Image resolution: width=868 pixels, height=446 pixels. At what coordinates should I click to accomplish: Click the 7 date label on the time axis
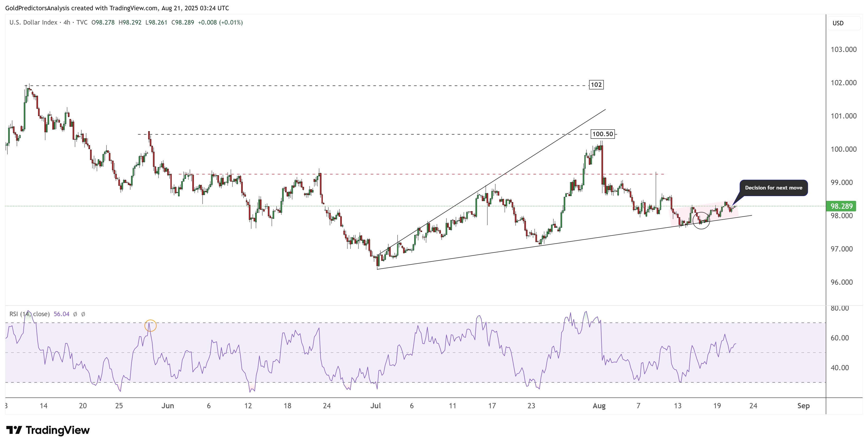(x=638, y=406)
